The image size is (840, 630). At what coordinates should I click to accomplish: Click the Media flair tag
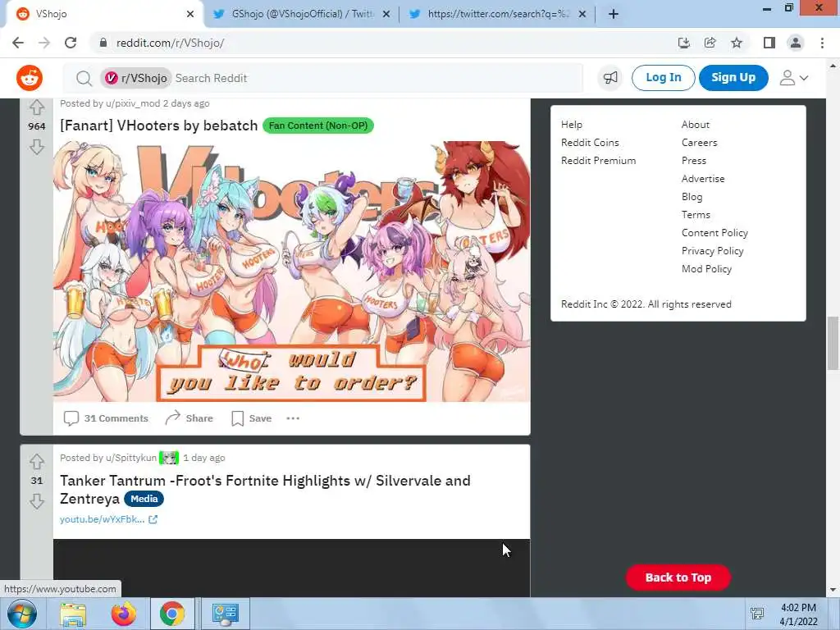tap(144, 499)
